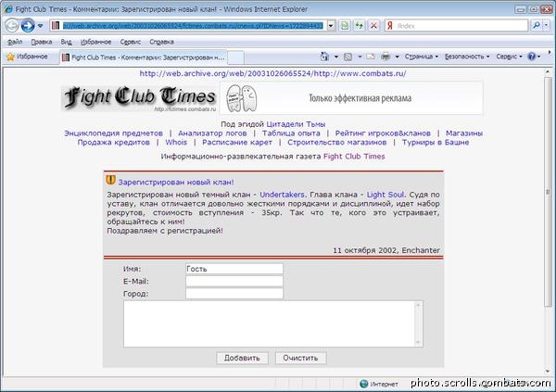Open the Undertakers clan link

click(x=282, y=195)
